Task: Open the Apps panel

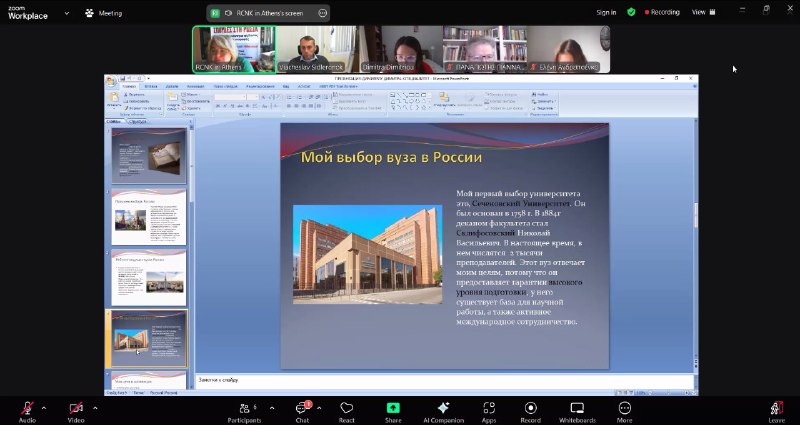Action: coord(489,412)
